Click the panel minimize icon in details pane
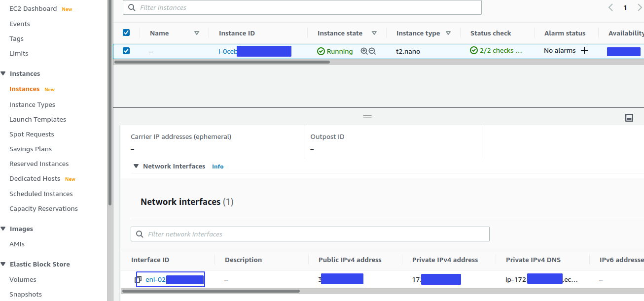 pos(629,117)
